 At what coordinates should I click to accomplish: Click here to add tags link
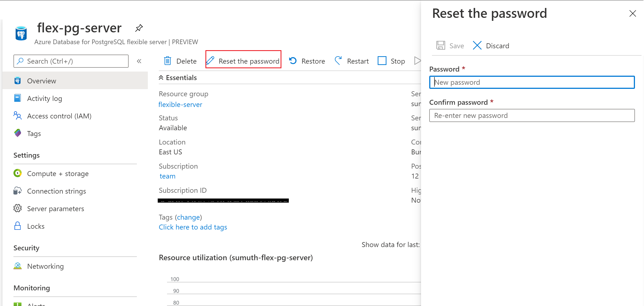click(193, 227)
